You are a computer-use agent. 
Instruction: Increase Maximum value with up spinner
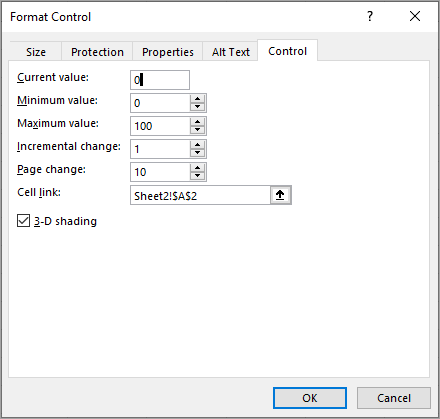197,122
